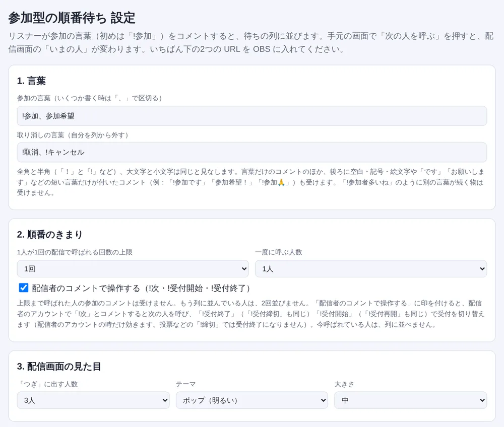Screen dimensions: 504x427
Task: Click the 1. 言葉 section heading
Action: pos(31,81)
